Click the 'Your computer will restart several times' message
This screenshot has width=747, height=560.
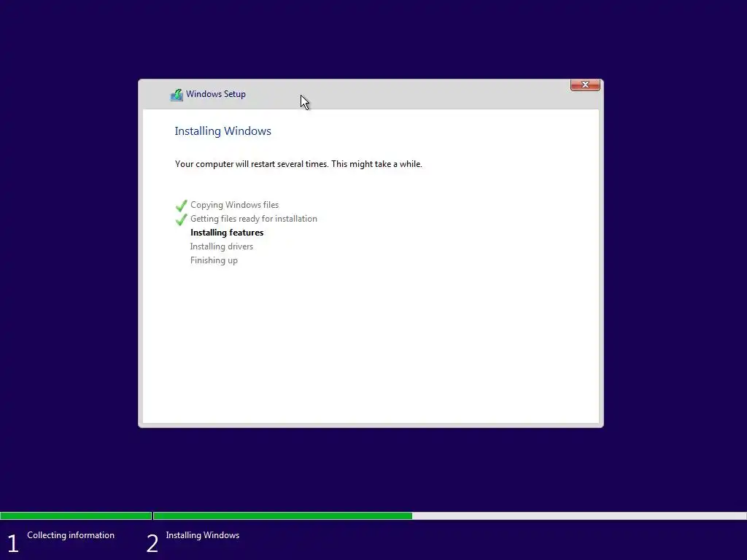tap(298, 164)
